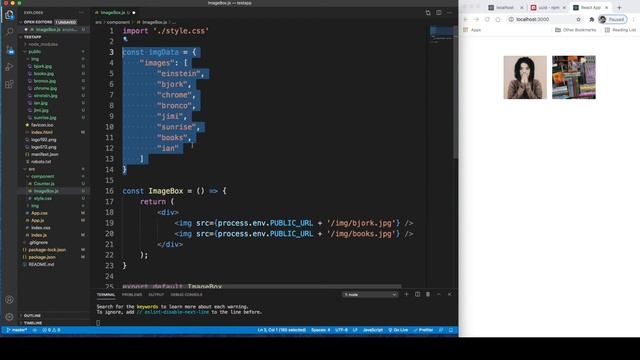Select the React App browser tab
The image size is (640, 360).
pos(590,7)
